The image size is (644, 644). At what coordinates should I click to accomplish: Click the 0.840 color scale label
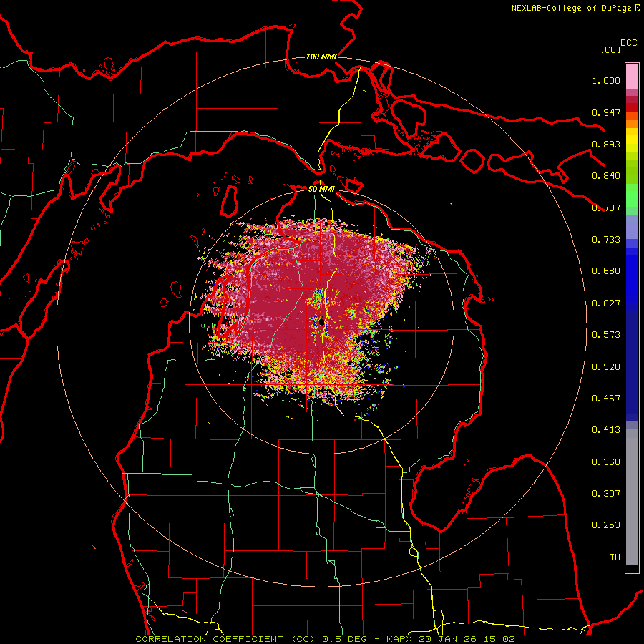coord(606,176)
